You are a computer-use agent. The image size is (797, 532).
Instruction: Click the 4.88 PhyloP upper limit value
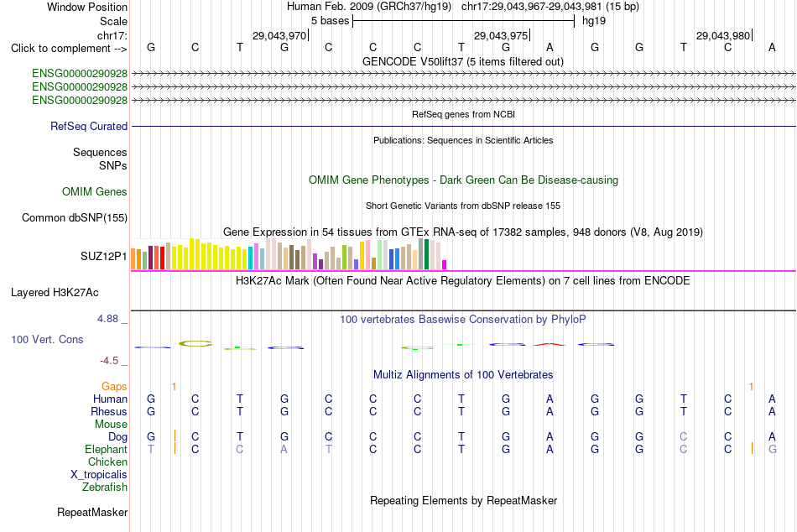click(x=107, y=319)
